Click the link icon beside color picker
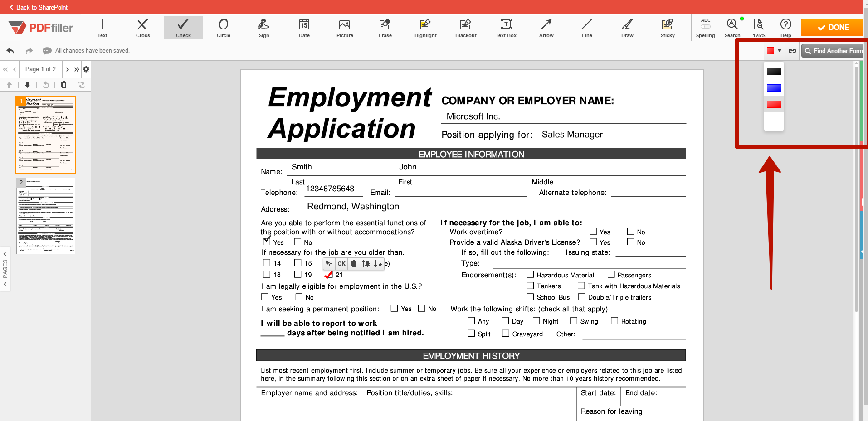Screen dimensions: 868x421 click(792, 51)
